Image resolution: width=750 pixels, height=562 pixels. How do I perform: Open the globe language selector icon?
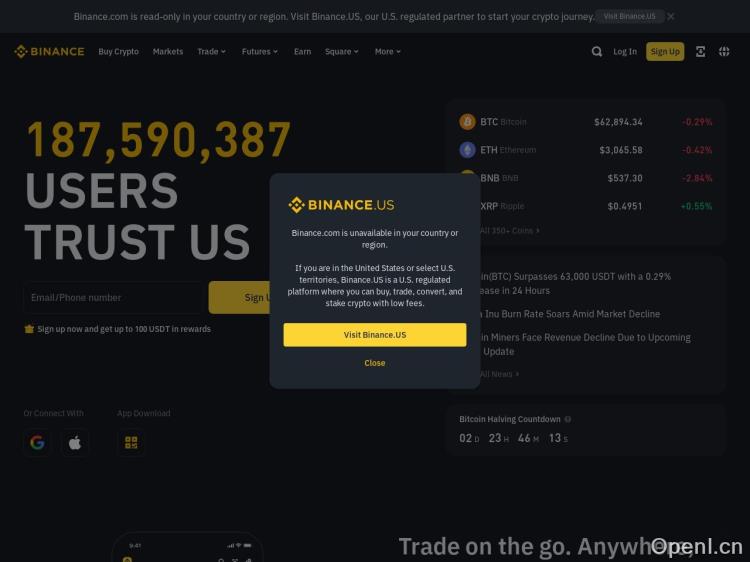click(724, 51)
